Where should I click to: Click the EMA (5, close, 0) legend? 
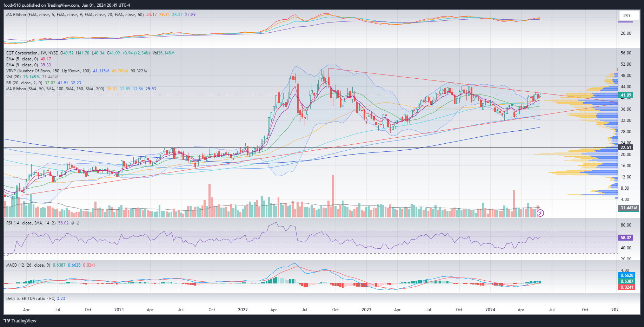point(22,59)
